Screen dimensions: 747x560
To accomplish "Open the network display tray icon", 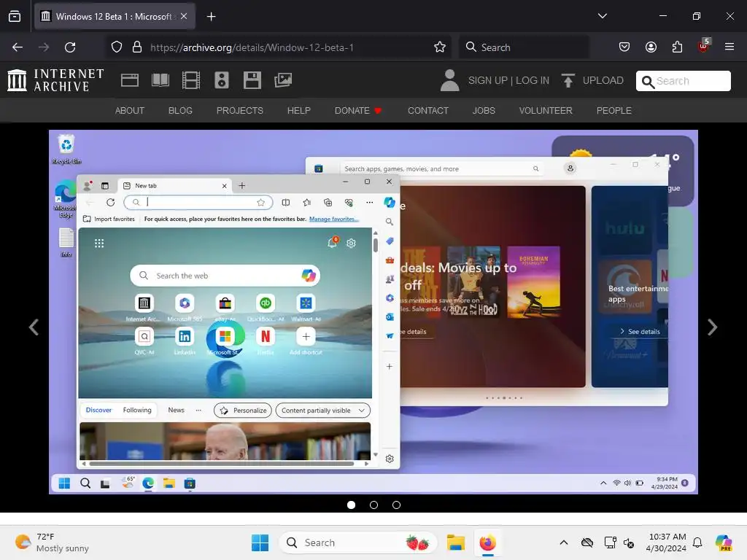I will pos(610,542).
